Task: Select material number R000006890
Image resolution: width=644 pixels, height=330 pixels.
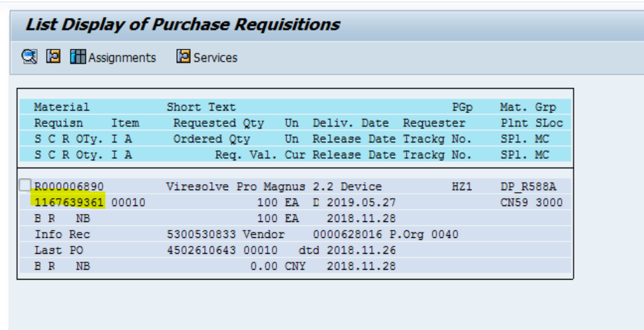Action: click(69, 187)
